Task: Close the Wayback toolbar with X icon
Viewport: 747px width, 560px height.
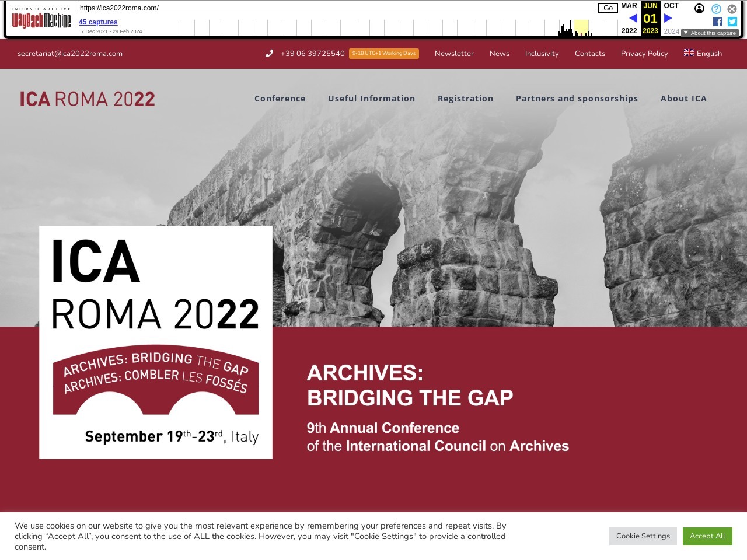Action: (x=732, y=9)
